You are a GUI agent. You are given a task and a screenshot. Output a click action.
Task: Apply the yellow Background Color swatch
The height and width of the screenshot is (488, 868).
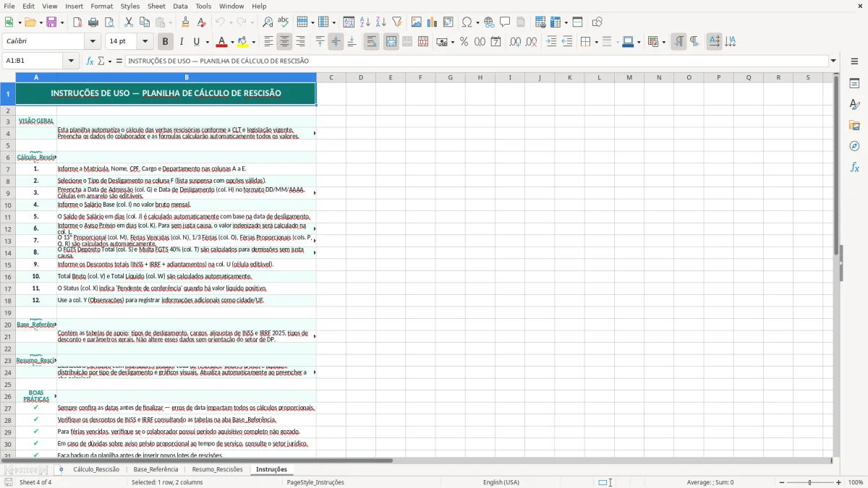tap(243, 42)
